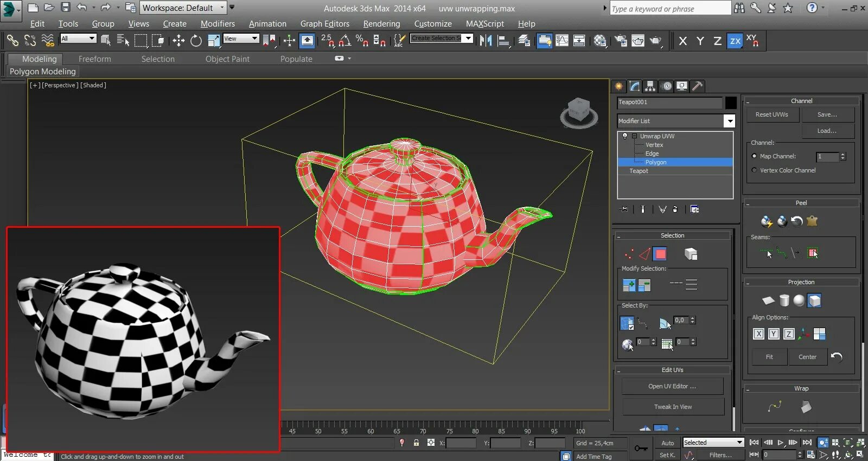Expand the Workspace selector dropdown
Image resolution: width=868 pixels, height=461 pixels.
point(222,8)
